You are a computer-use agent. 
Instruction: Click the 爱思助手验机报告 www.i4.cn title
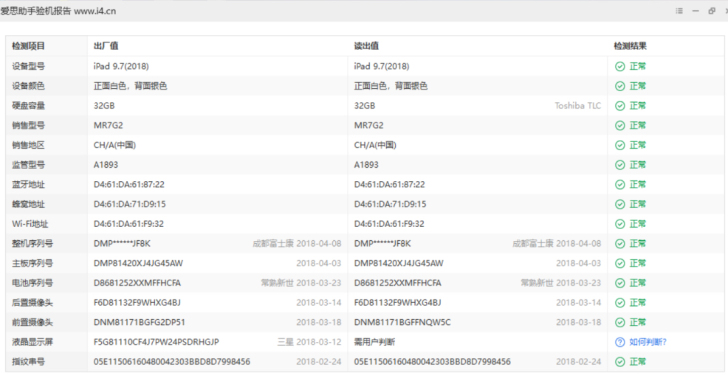pos(58,11)
